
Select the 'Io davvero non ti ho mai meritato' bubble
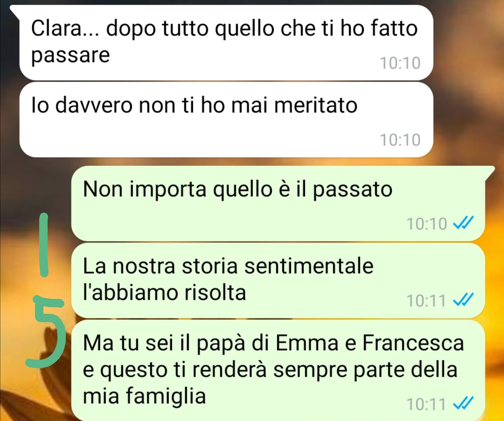coord(226,119)
